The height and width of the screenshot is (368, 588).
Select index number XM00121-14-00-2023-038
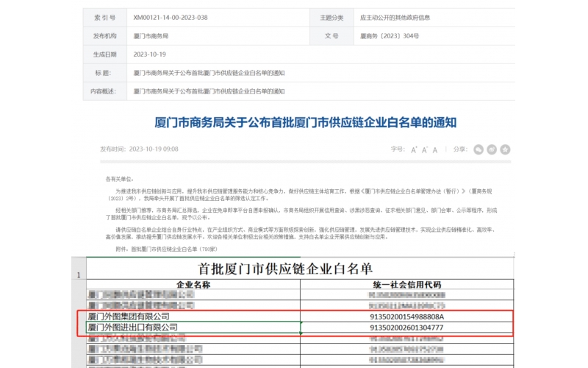click(x=171, y=18)
